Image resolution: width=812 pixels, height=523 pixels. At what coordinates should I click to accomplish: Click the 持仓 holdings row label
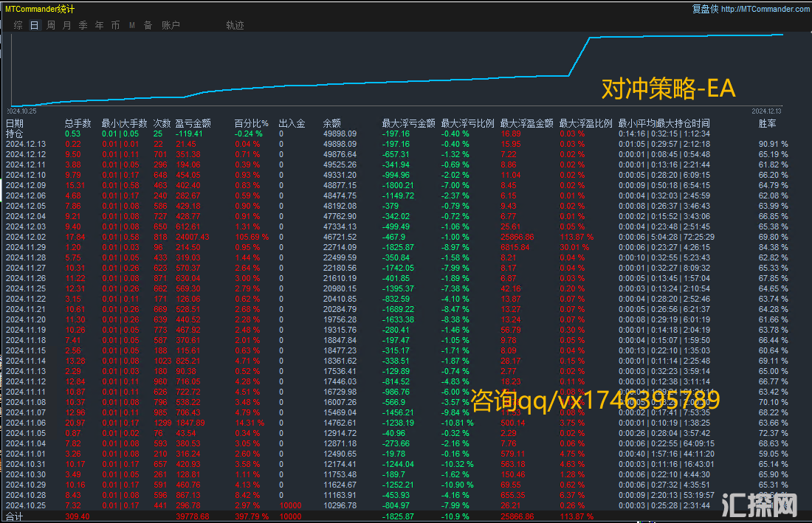click(15, 134)
